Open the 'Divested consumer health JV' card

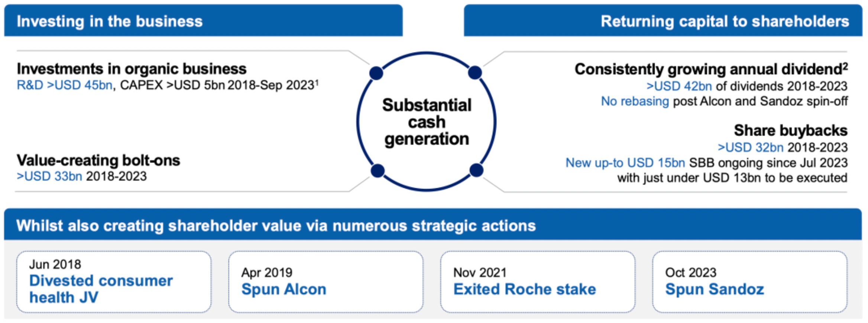coord(114,282)
